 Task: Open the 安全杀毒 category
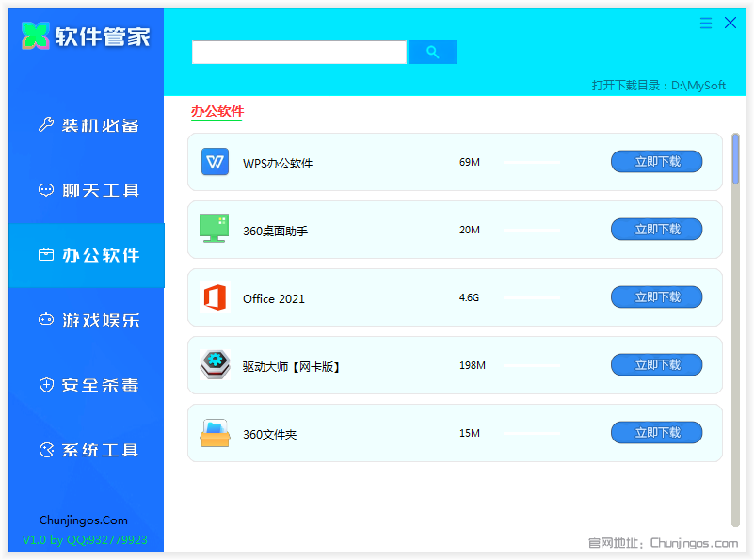tap(87, 385)
